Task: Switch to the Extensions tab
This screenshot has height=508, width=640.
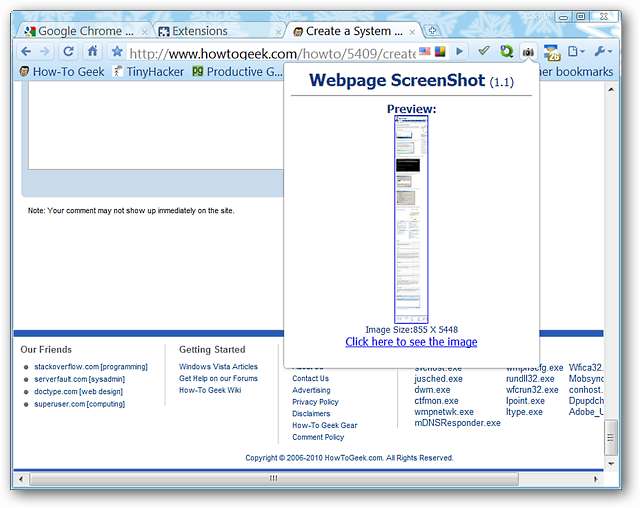Action: click(x=216, y=31)
